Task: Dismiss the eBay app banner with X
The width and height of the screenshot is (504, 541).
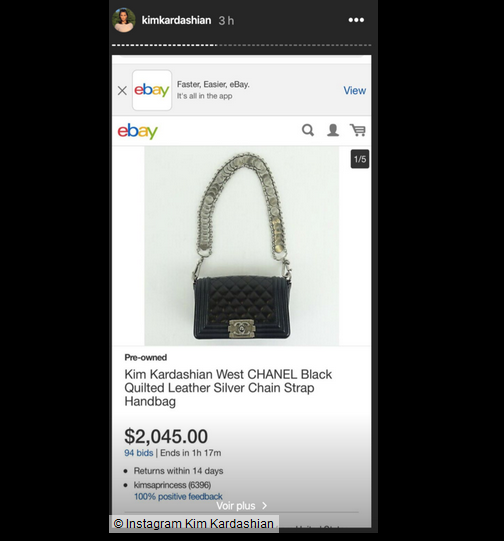Action: pos(122,91)
